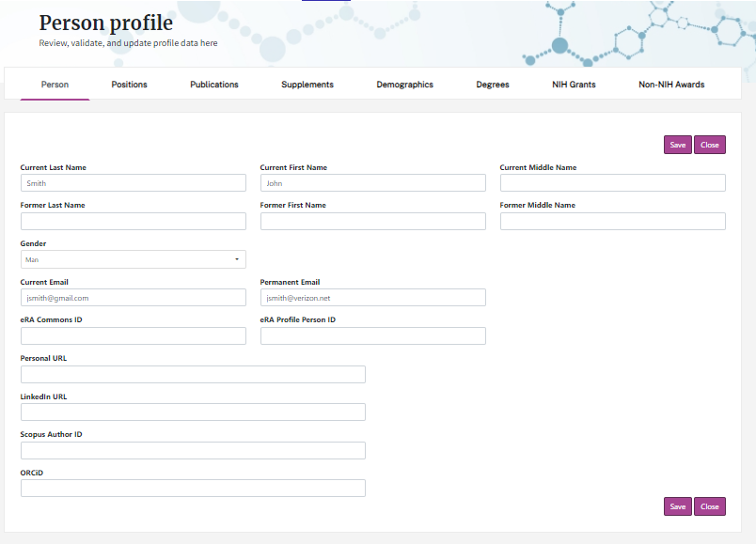The width and height of the screenshot is (756, 544).
Task: Click the Former First Name field
Action: tap(373, 221)
